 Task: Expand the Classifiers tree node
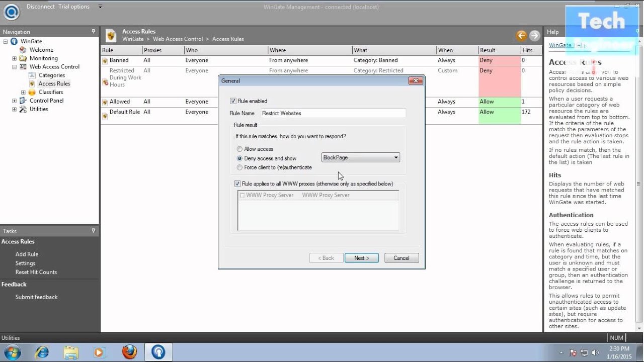point(23,92)
